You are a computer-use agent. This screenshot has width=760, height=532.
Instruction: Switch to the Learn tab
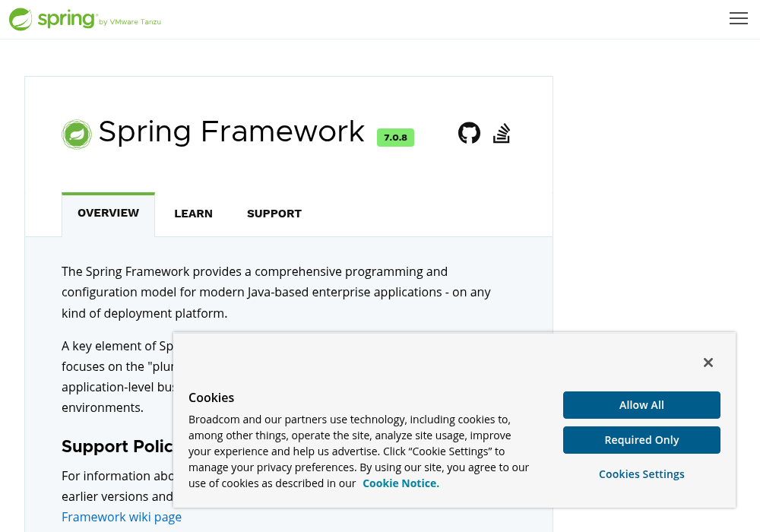(193, 214)
